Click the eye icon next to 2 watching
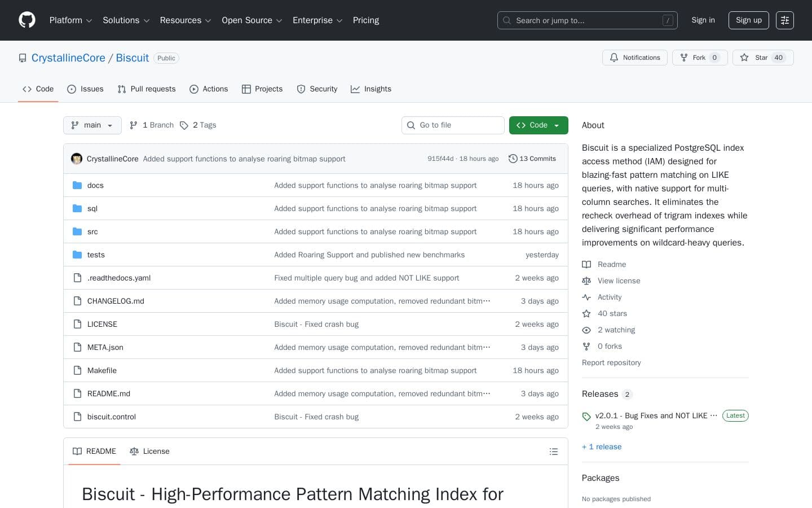The image size is (812, 508). (587, 330)
